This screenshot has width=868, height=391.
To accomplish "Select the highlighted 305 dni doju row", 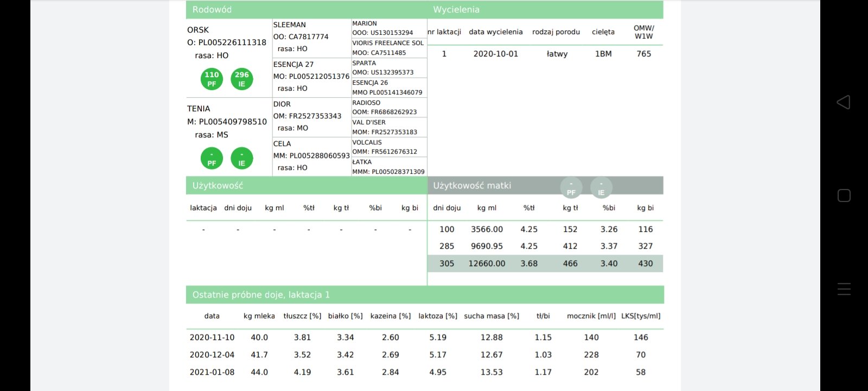I will [545, 263].
